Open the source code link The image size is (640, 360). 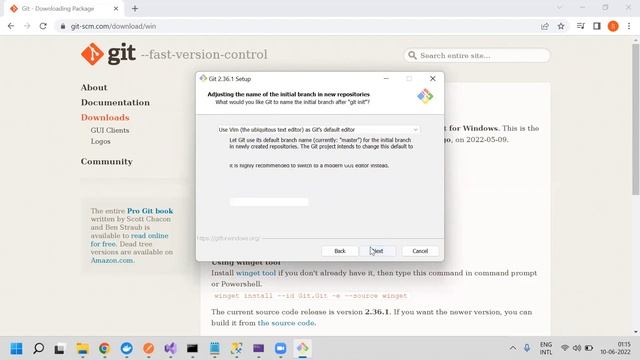tap(286, 323)
